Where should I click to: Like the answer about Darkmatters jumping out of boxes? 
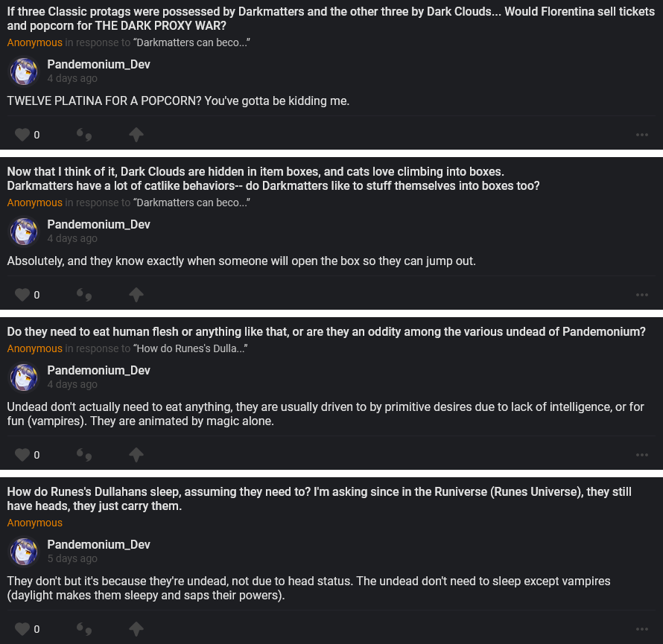[x=22, y=295]
